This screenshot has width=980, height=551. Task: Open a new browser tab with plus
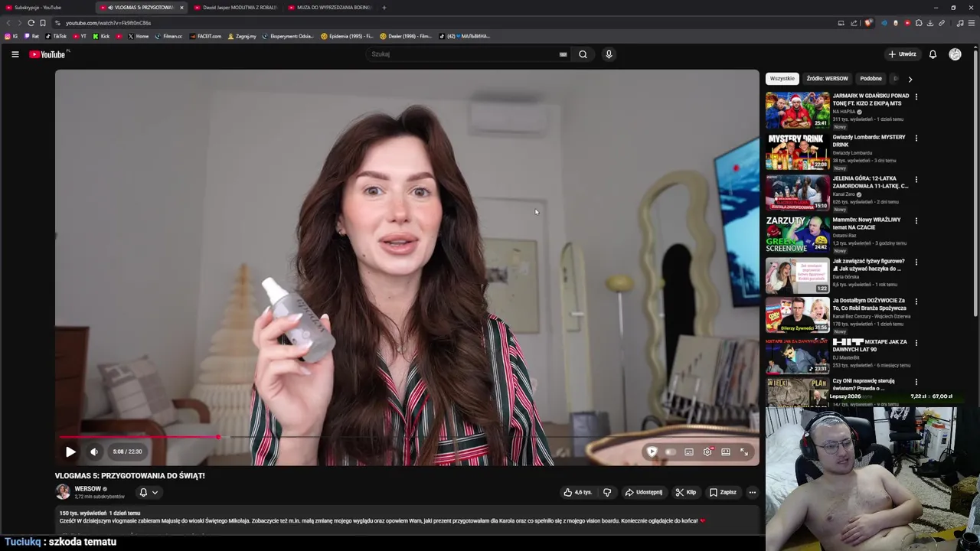[x=384, y=8]
